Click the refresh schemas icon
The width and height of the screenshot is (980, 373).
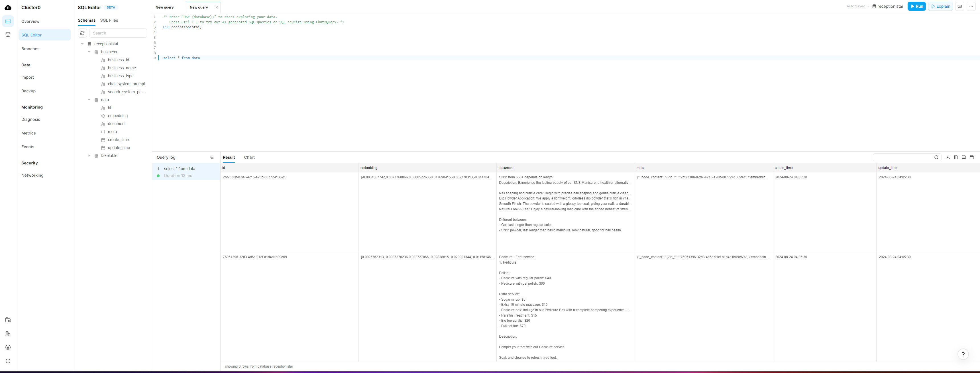click(82, 33)
